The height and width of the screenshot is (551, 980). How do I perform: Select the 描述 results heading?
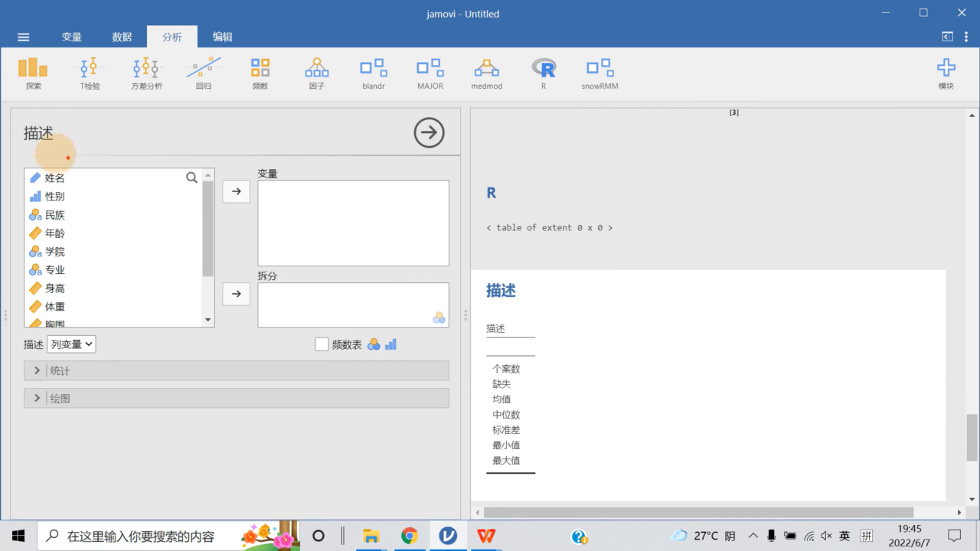[x=501, y=290]
